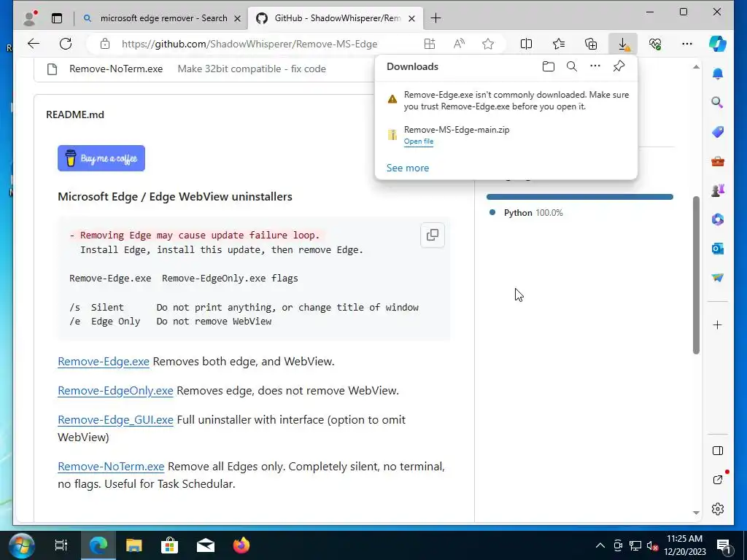The image size is (747, 560).
Task: Follow the Remove-NoTerm.exe README link
Action: (111, 466)
